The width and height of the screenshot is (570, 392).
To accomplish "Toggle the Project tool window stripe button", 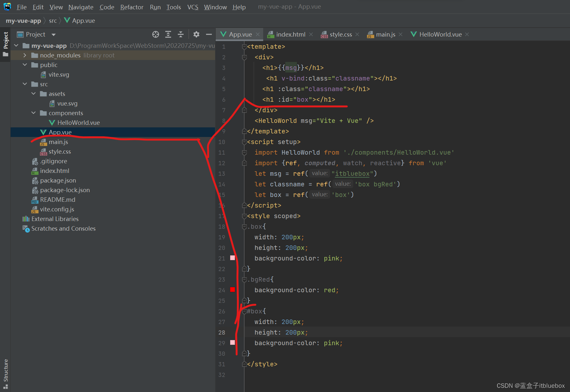I will pyautogui.click(x=5, y=45).
